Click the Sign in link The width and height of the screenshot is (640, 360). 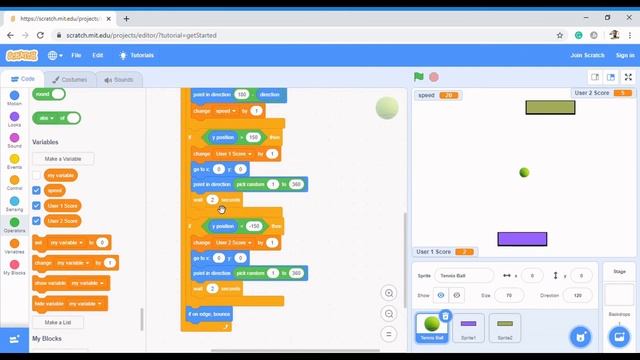(625, 55)
